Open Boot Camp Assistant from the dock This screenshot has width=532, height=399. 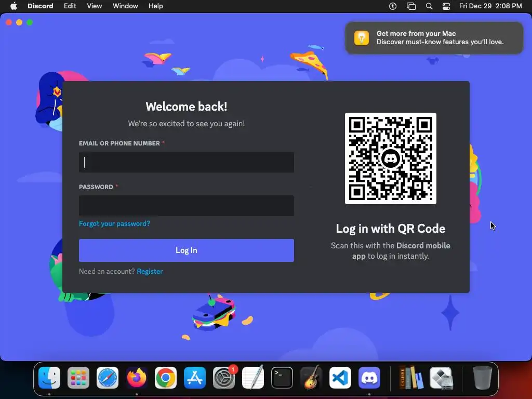pyautogui.click(x=441, y=378)
